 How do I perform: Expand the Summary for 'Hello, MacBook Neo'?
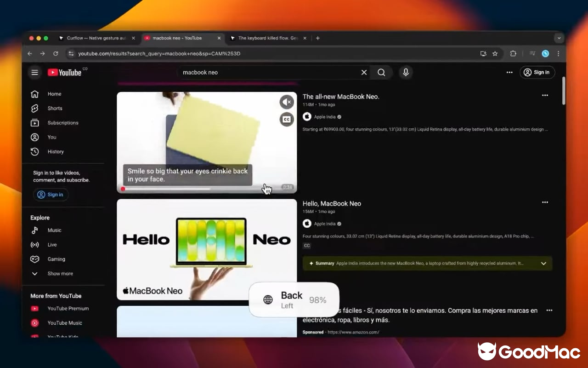543,263
